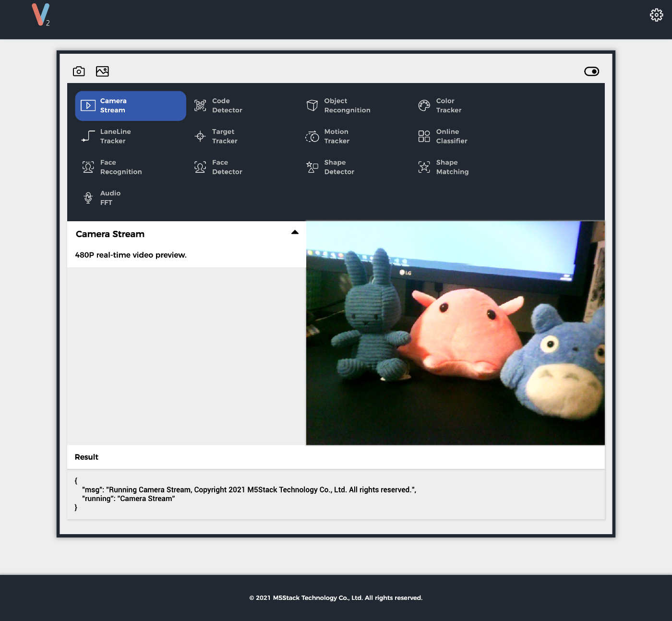This screenshot has width=672, height=621.
Task: Collapse the Camera Stream description panel
Action: pyautogui.click(x=295, y=232)
